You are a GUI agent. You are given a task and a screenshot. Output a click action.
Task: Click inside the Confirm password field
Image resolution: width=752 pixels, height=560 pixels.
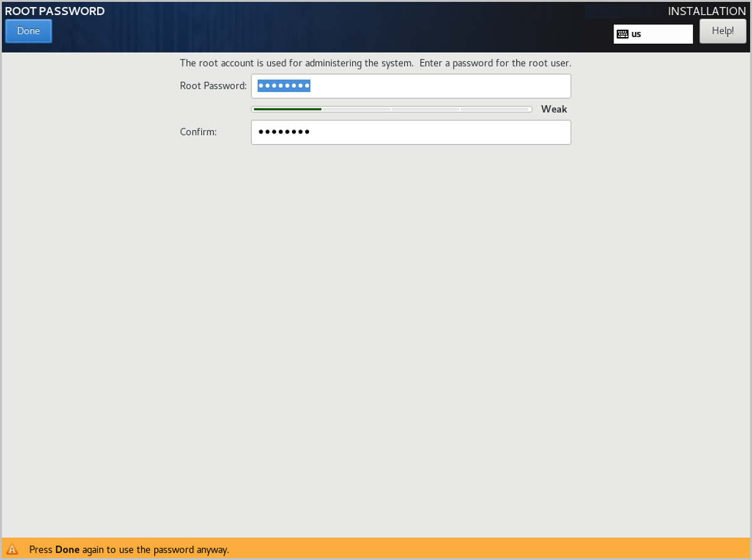pos(410,132)
